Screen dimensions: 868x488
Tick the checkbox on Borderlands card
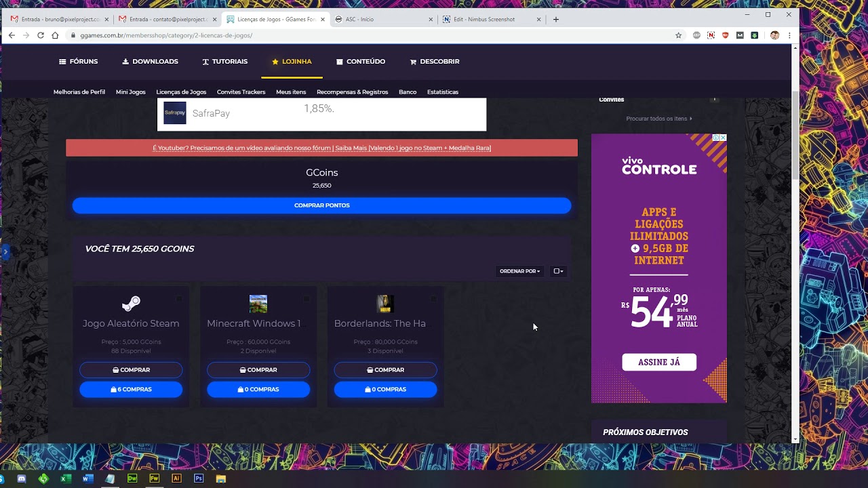pyautogui.click(x=433, y=299)
